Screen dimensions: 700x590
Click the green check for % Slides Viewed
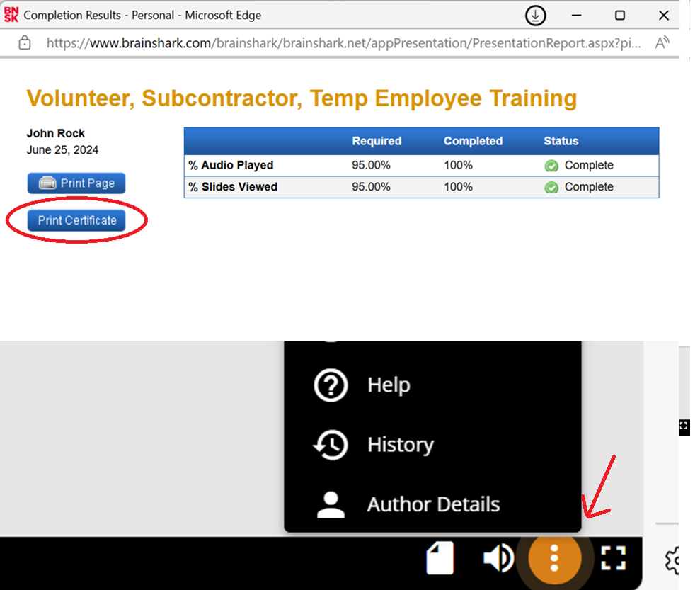tap(551, 188)
